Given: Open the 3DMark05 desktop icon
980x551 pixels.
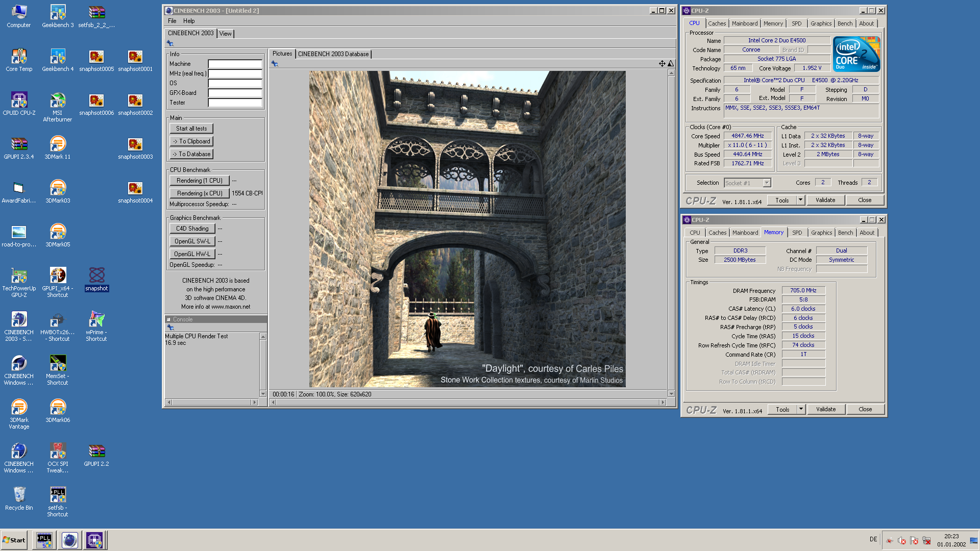Looking at the screenshot, I should 58,235.
